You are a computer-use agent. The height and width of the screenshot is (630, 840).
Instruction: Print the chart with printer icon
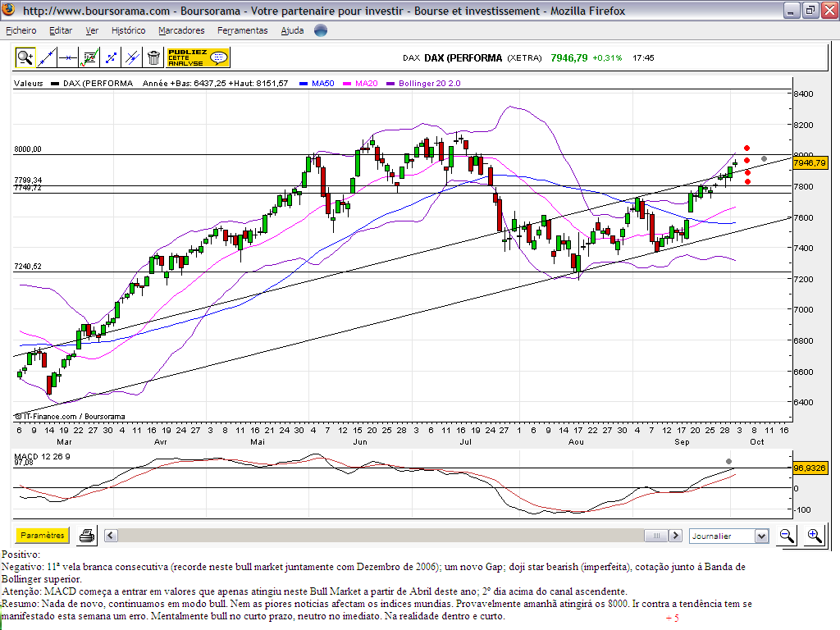point(87,536)
